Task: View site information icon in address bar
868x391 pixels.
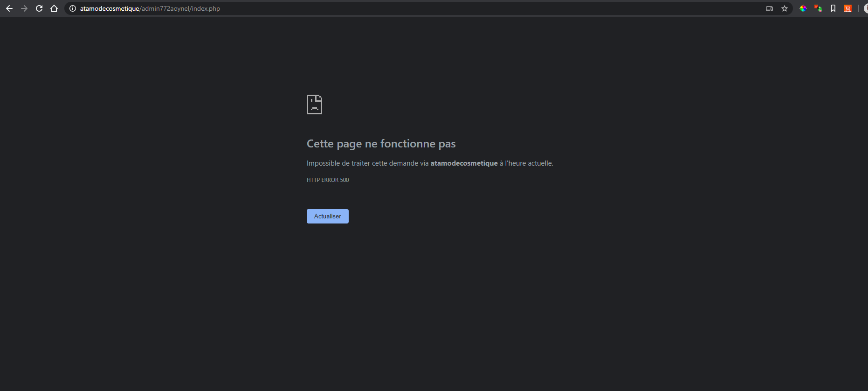Action: [x=73, y=8]
